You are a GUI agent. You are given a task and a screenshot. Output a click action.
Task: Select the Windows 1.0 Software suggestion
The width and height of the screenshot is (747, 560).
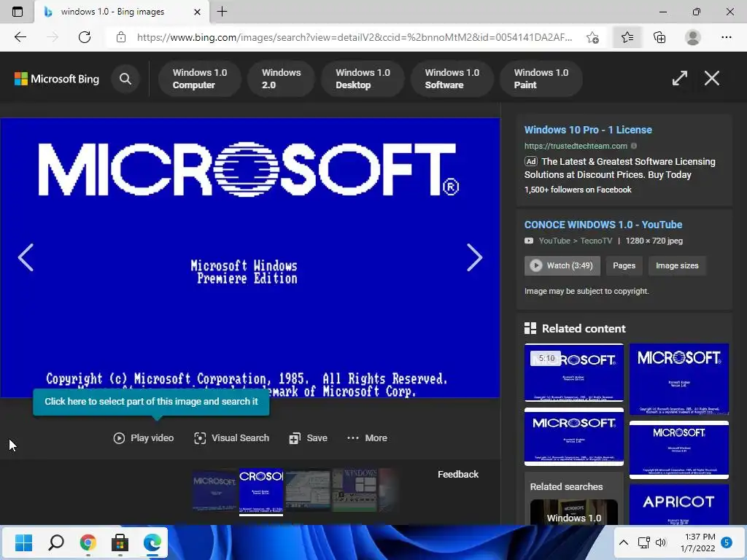[452, 79]
